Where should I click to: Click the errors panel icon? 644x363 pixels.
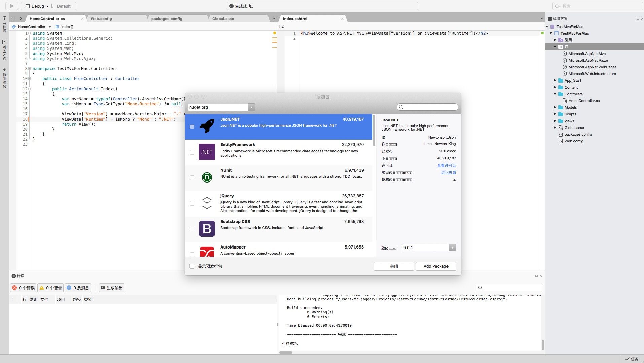click(x=14, y=276)
